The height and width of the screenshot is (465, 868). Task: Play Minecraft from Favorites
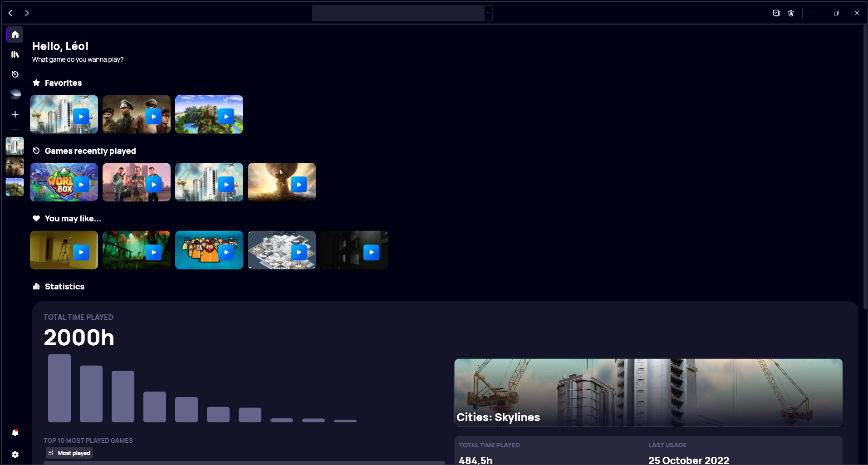(226, 117)
